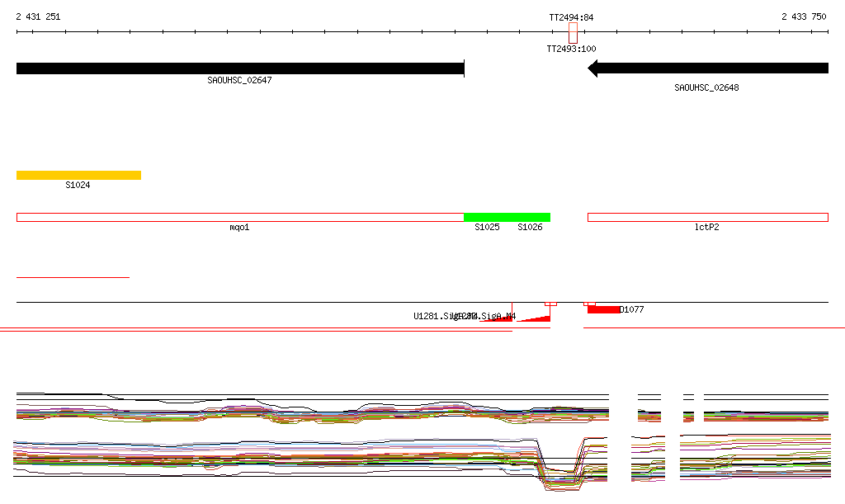Select the solid red D1077 bar

pyautogui.click(x=603, y=309)
